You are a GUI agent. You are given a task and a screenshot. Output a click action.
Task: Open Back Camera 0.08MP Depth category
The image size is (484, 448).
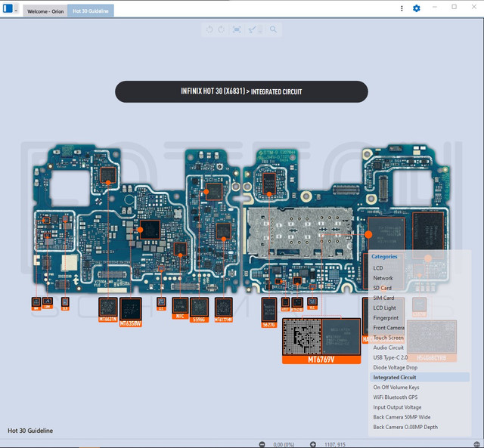pos(405,427)
